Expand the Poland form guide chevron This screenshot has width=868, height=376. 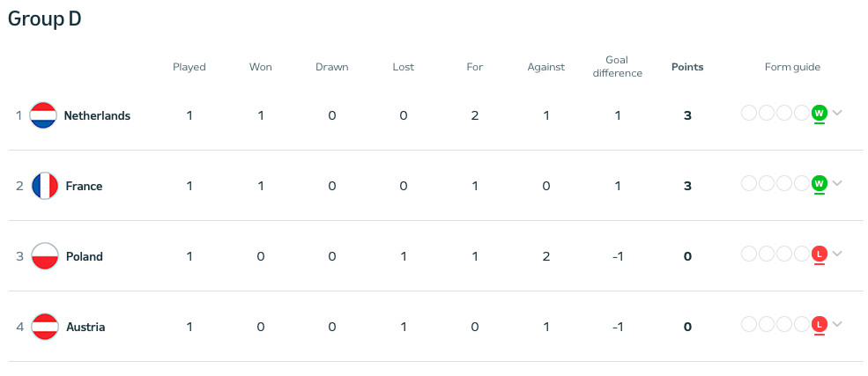coord(837,254)
